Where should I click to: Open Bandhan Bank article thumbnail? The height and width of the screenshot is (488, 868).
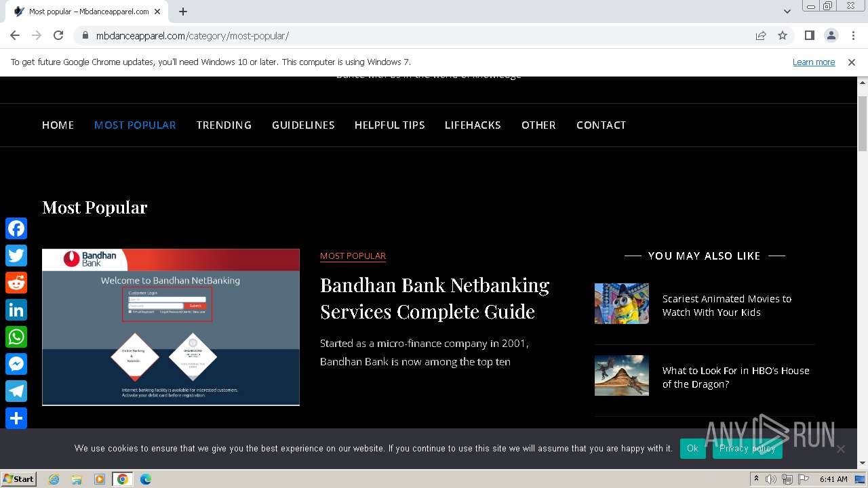pyautogui.click(x=171, y=327)
